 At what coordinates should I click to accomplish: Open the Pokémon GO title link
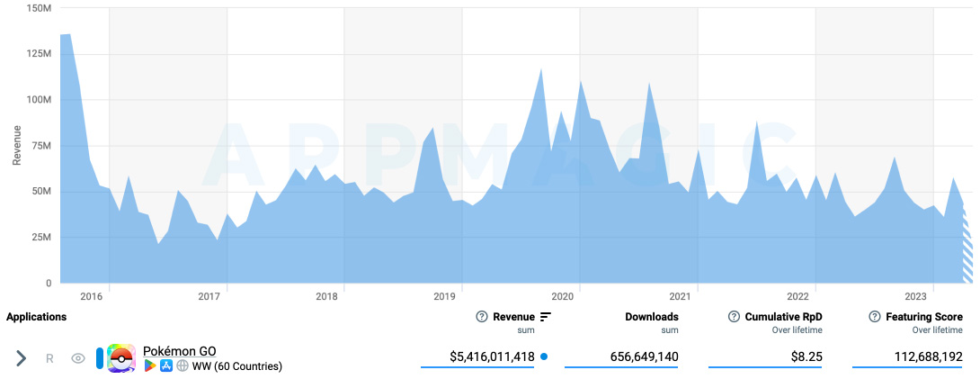point(180,351)
